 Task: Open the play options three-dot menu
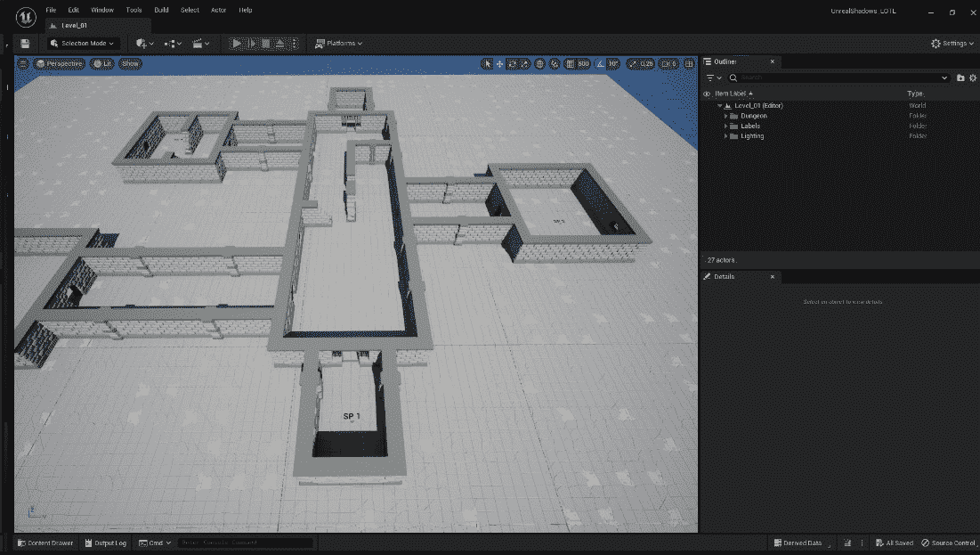295,43
